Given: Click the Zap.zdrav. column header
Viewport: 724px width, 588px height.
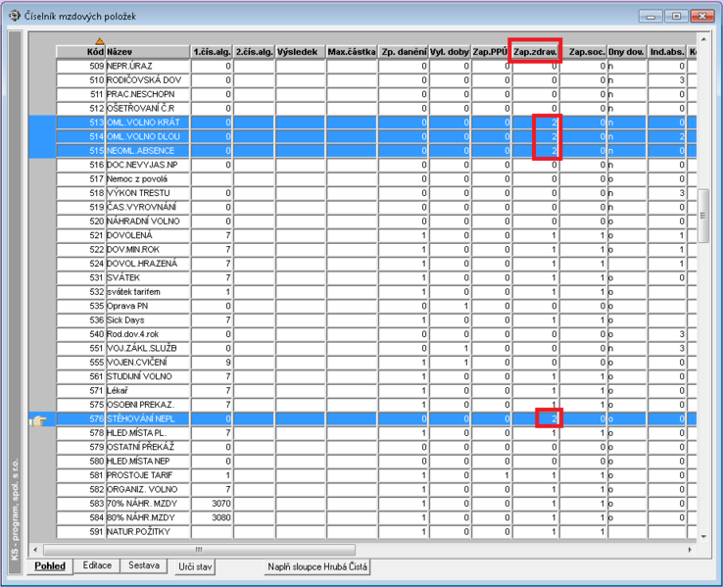Looking at the screenshot, I should [535, 52].
